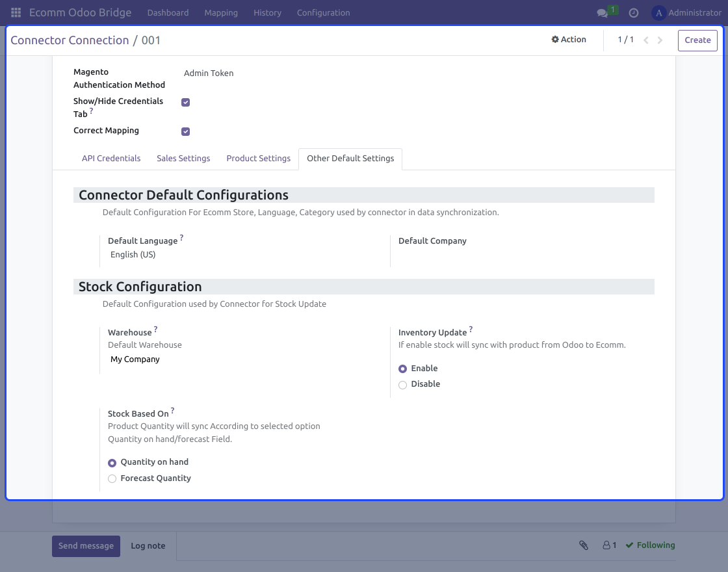Switch to API Credentials tab
Image resolution: width=728 pixels, height=572 pixels.
[111, 159]
